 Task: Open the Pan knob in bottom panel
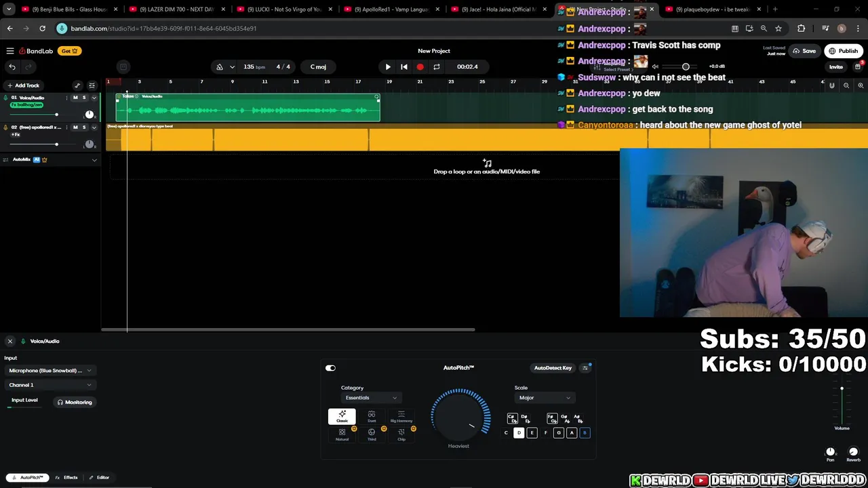830,452
